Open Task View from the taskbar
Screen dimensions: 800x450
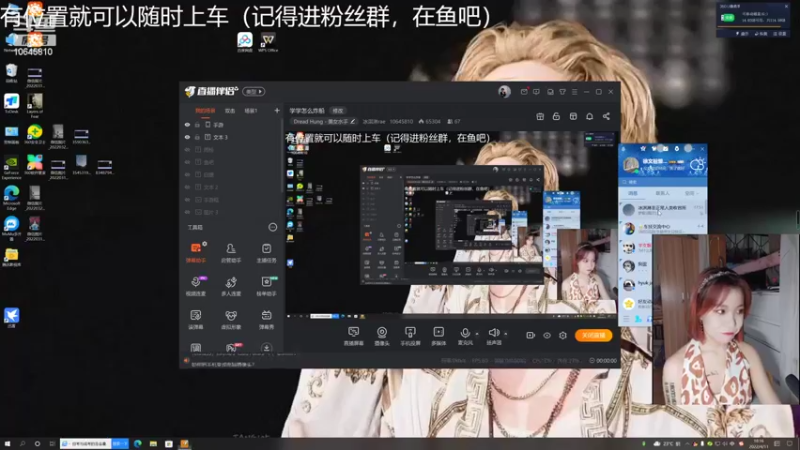[52, 444]
